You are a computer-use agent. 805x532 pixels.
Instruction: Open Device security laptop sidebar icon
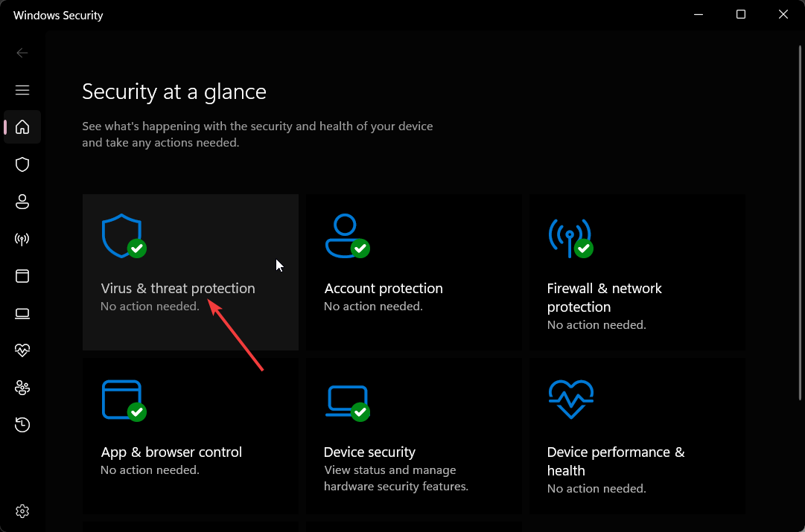22,313
